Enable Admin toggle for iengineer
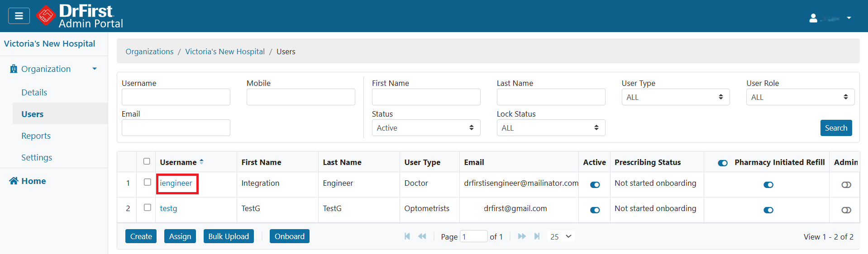Viewport: 868px width, 254px height. 846,185
